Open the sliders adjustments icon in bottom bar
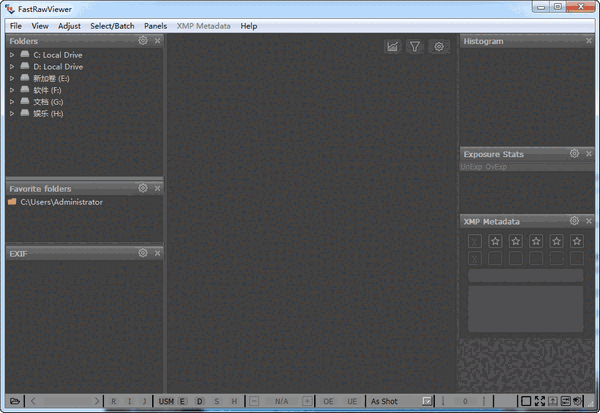Viewport: 600px width, 413px height. [566, 401]
